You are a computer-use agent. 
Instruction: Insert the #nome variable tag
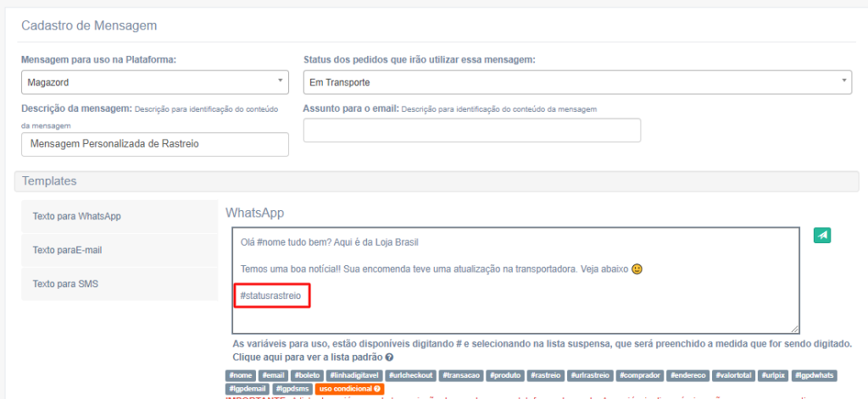pos(240,376)
